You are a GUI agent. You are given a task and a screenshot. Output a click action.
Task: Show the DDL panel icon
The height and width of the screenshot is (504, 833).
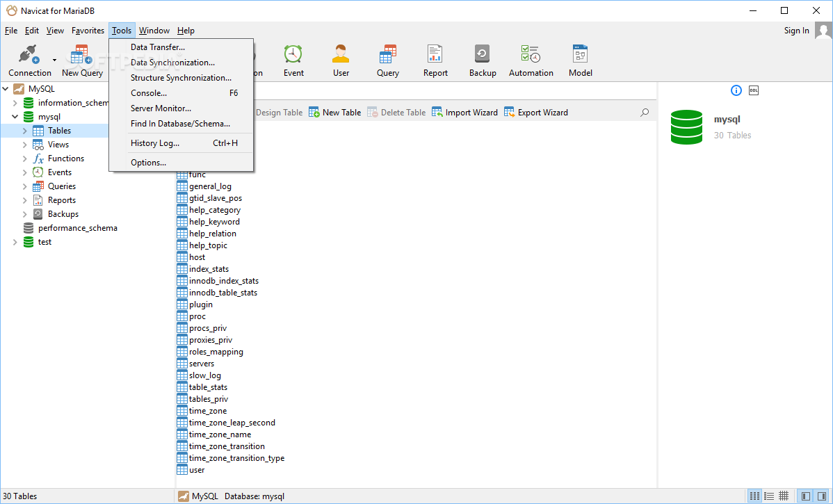pos(753,90)
